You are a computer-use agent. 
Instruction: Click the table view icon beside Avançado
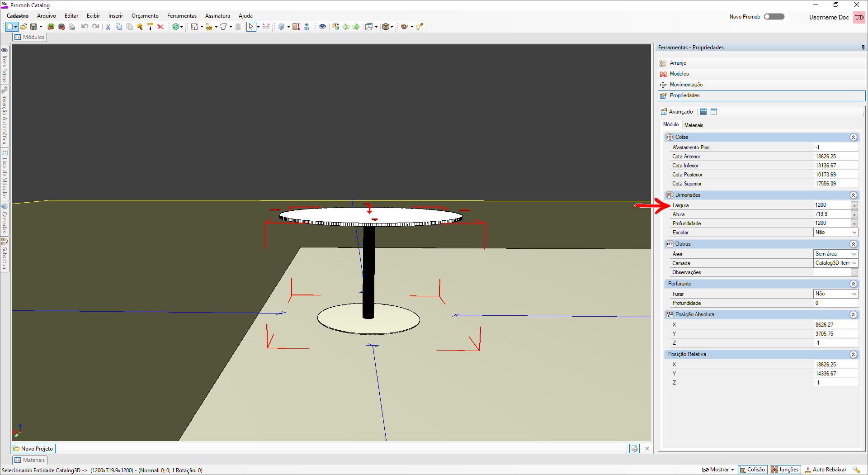point(714,112)
